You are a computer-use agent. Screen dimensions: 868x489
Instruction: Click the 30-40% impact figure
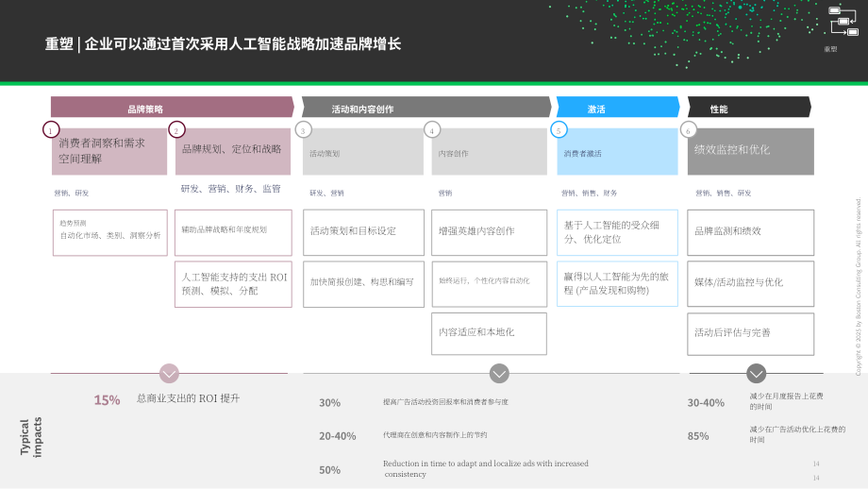(x=706, y=402)
